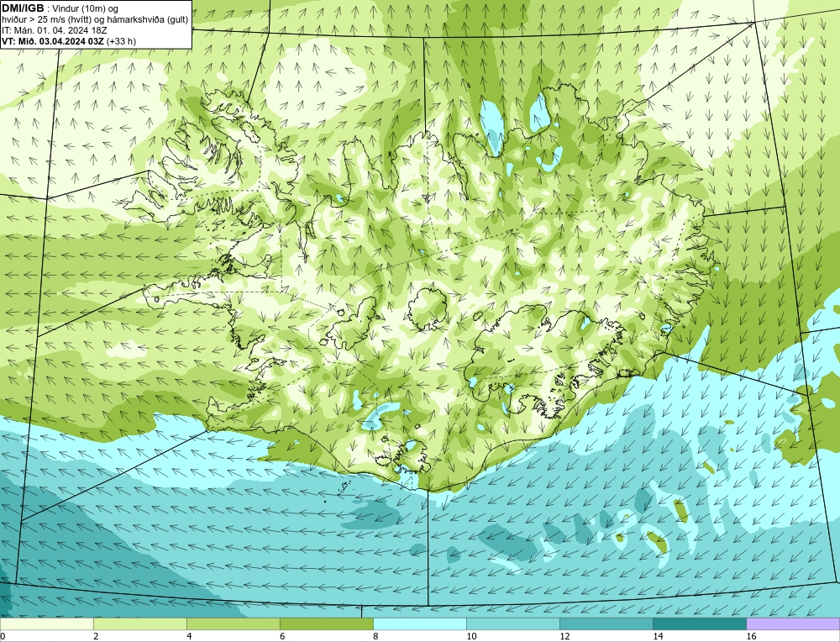
Task: Click the 12–14 m/s teal legend swatch
Action: point(606,624)
